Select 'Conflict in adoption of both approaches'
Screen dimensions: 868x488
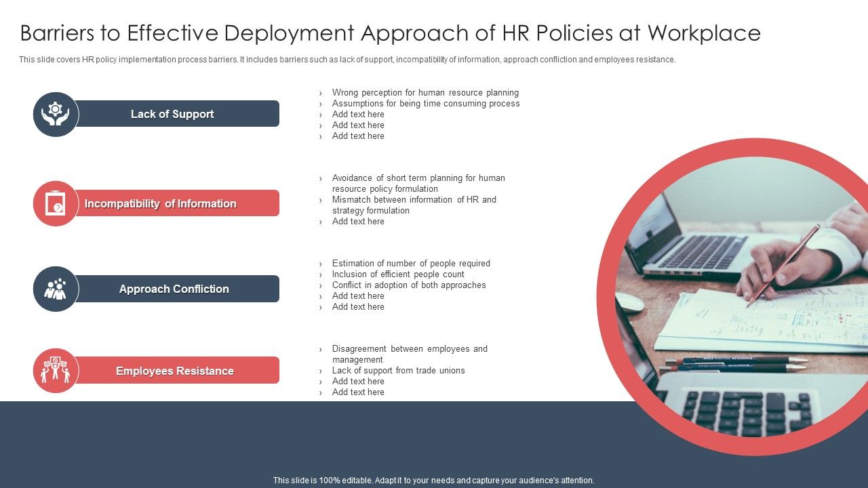pyautogui.click(x=409, y=285)
